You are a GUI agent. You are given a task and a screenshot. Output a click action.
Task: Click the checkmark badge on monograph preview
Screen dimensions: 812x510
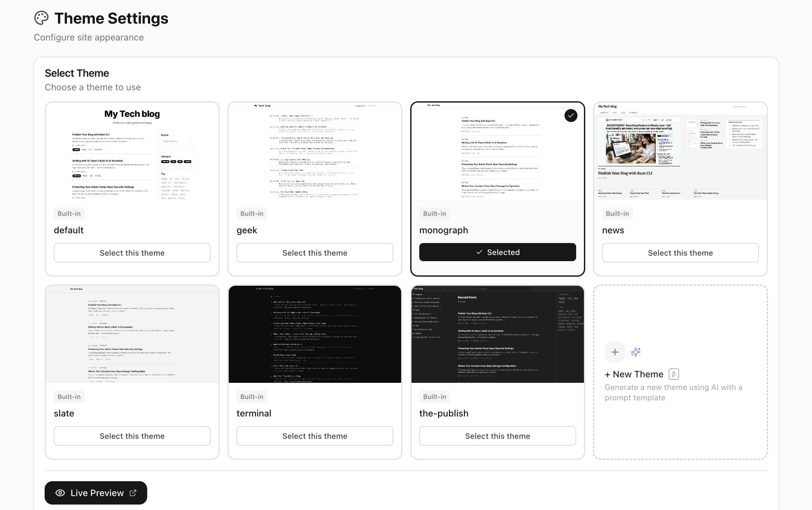click(x=571, y=116)
